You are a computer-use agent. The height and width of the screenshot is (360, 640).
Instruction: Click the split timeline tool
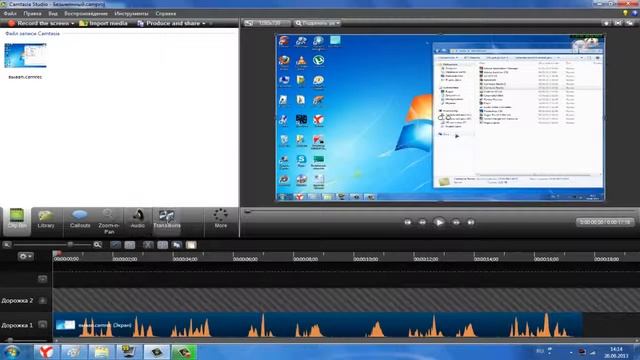coord(162,245)
